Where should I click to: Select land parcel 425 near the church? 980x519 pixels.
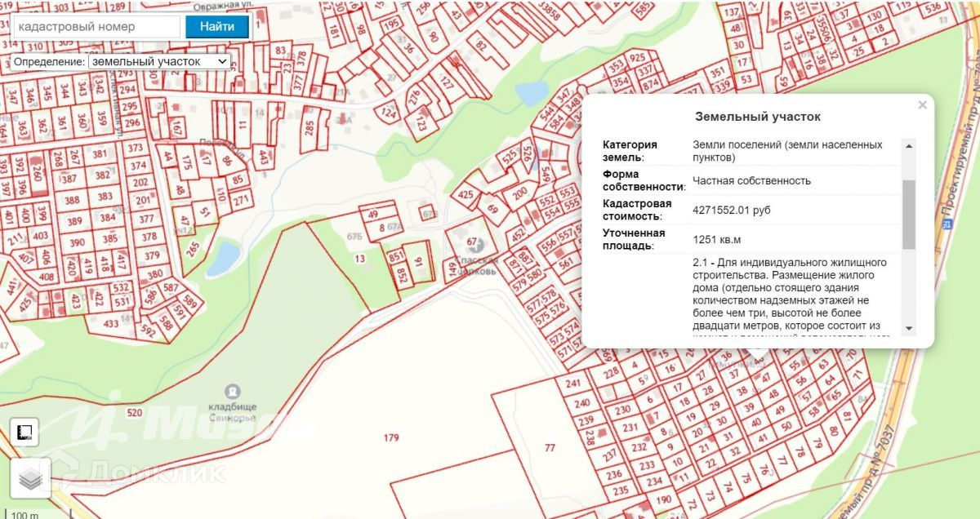coord(466,195)
